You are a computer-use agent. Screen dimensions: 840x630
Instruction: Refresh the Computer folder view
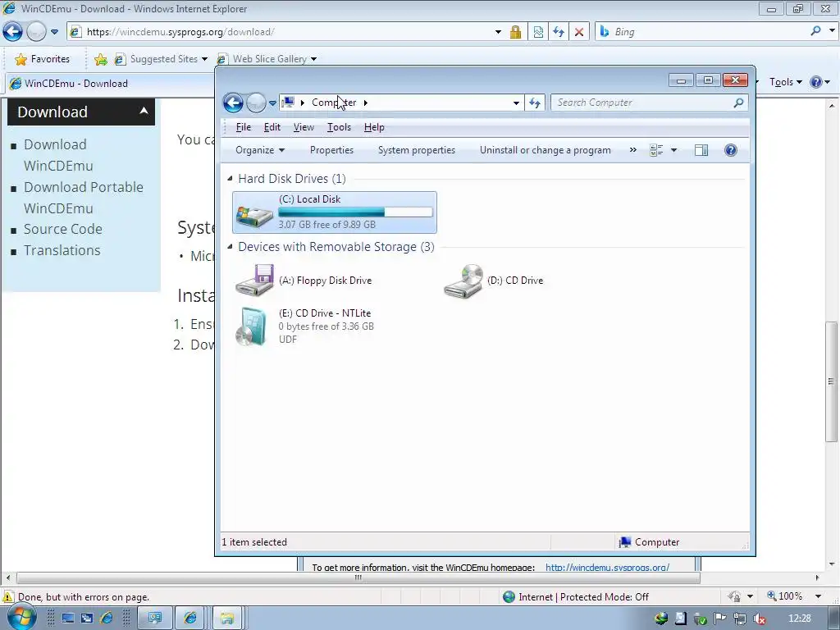click(x=535, y=103)
